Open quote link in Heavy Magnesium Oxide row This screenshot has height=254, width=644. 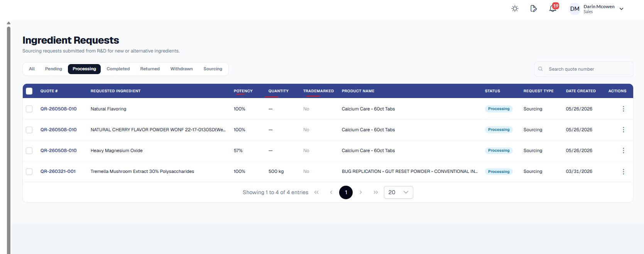[x=59, y=151]
